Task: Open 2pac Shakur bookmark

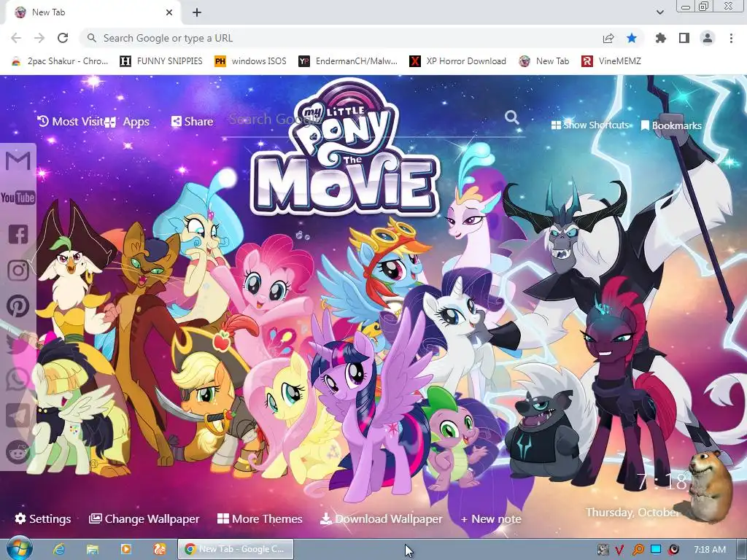Action: tap(60, 61)
